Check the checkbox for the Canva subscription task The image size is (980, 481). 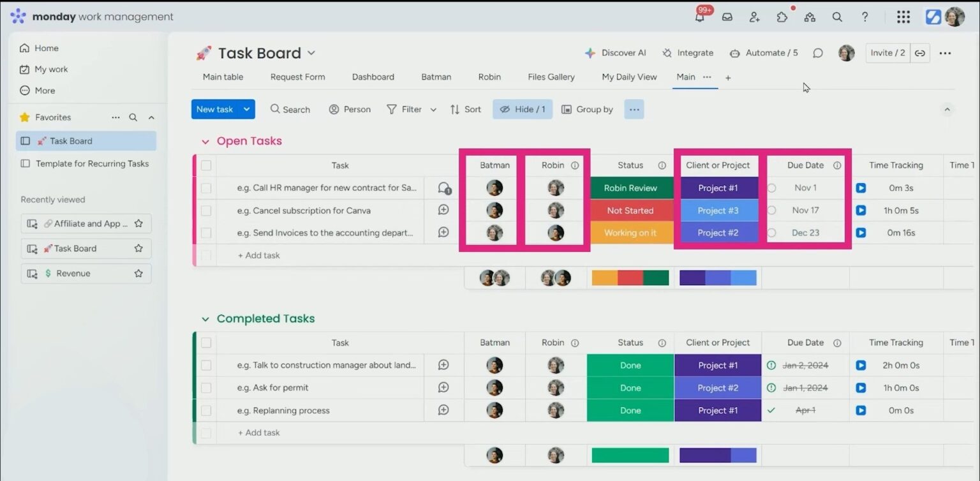(x=205, y=210)
